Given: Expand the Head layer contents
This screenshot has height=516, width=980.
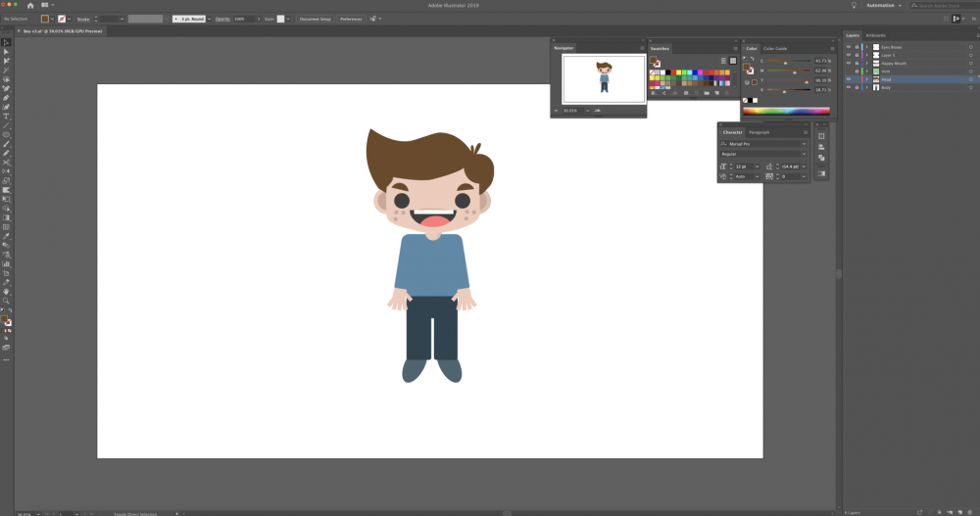Looking at the screenshot, I should click(866, 79).
